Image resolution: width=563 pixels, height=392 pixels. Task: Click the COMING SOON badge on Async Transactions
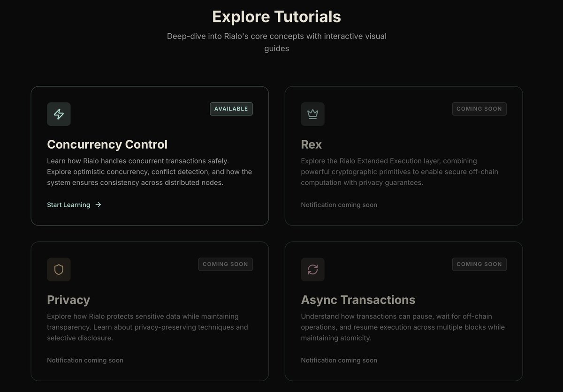pyautogui.click(x=479, y=264)
